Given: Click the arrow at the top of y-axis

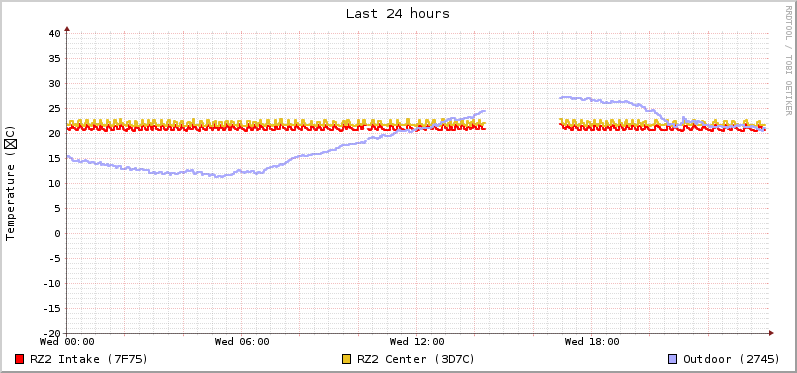Looking at the screenshot, I should pos(67,28).
